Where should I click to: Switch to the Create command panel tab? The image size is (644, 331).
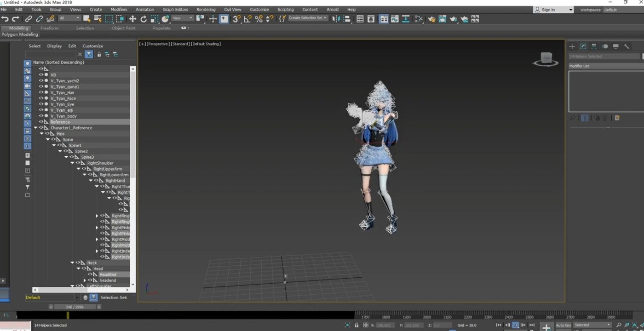(x=572, y=46)
